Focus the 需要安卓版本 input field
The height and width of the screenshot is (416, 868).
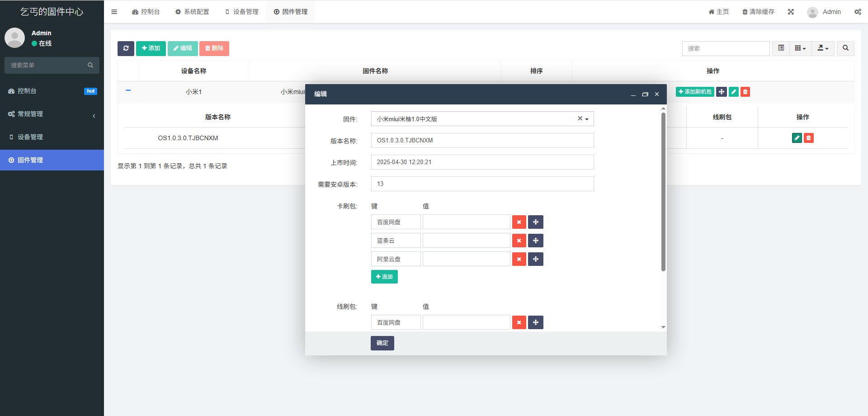coord(482,184)
